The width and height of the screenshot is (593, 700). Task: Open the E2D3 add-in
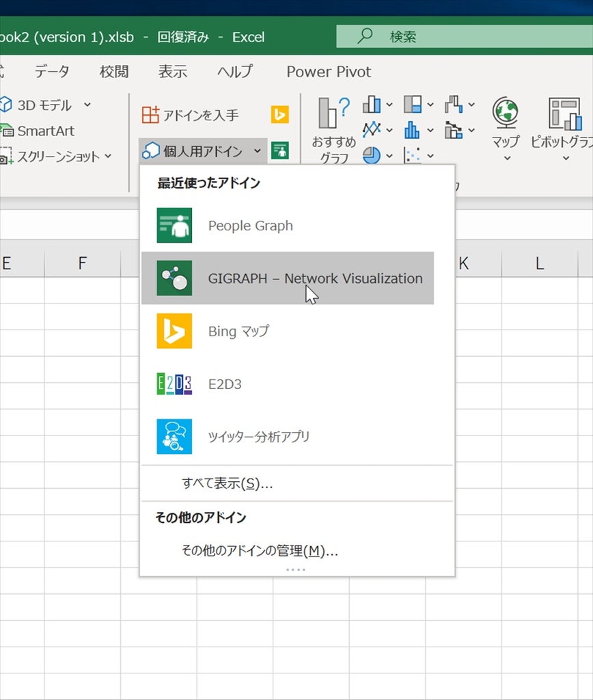288,383
